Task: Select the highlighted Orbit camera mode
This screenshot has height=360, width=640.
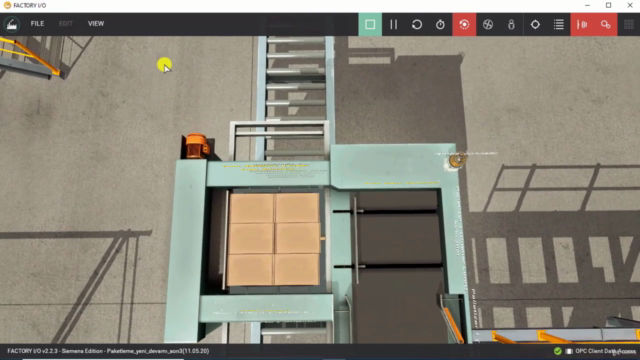Action: pyautogui.click(x=464, y=24)
